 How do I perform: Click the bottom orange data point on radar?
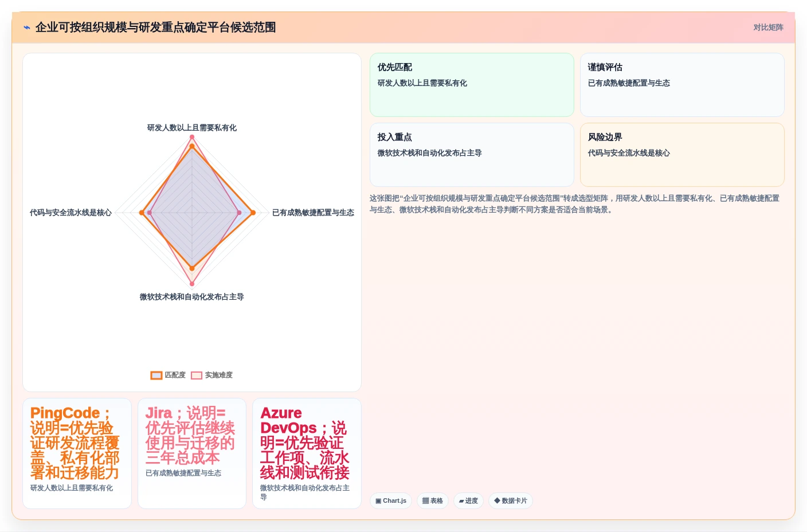[192, 268]
